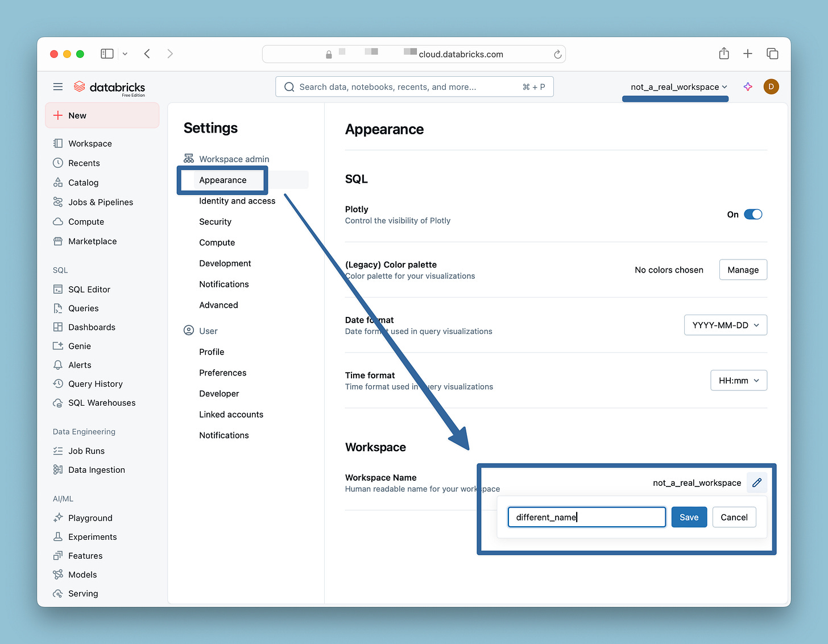Expand the not_a_real_workspace workspace switcher
Viewport: 828px width, 644px height.
[x=679, y=87]
